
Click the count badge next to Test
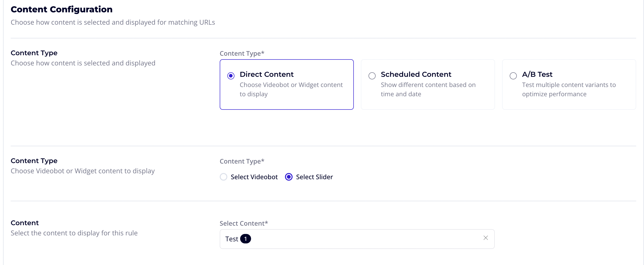point(246,239)
